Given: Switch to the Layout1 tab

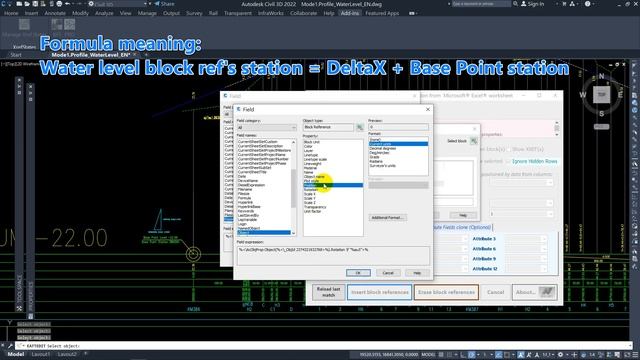Looking at the screenshot, I should click(41, 354).
